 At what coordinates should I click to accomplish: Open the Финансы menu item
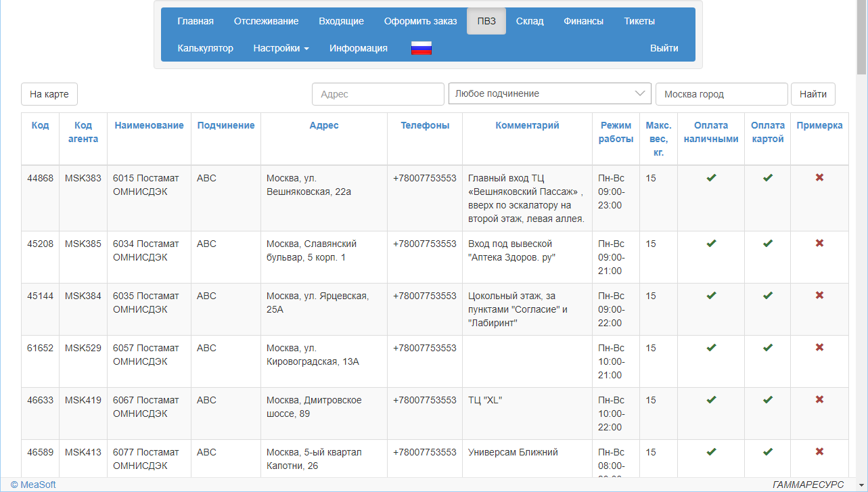point(583,21)
